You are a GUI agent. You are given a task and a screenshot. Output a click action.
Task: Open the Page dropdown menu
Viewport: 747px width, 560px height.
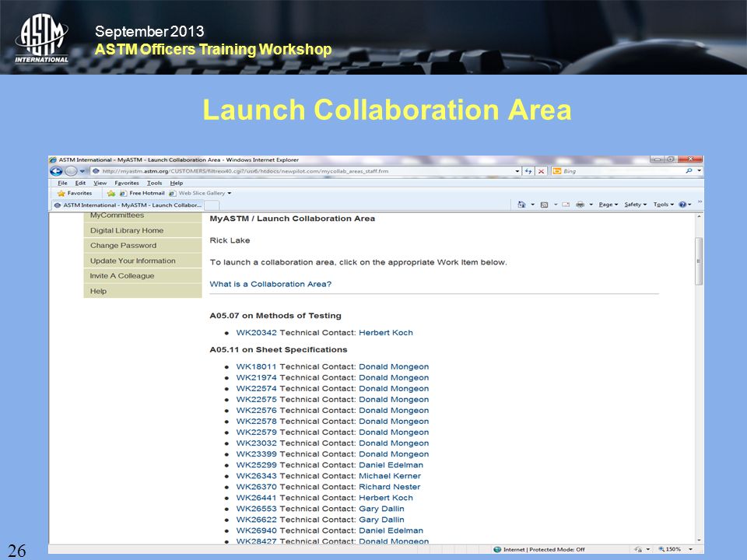pyautogui.click(x=608, y=205)
